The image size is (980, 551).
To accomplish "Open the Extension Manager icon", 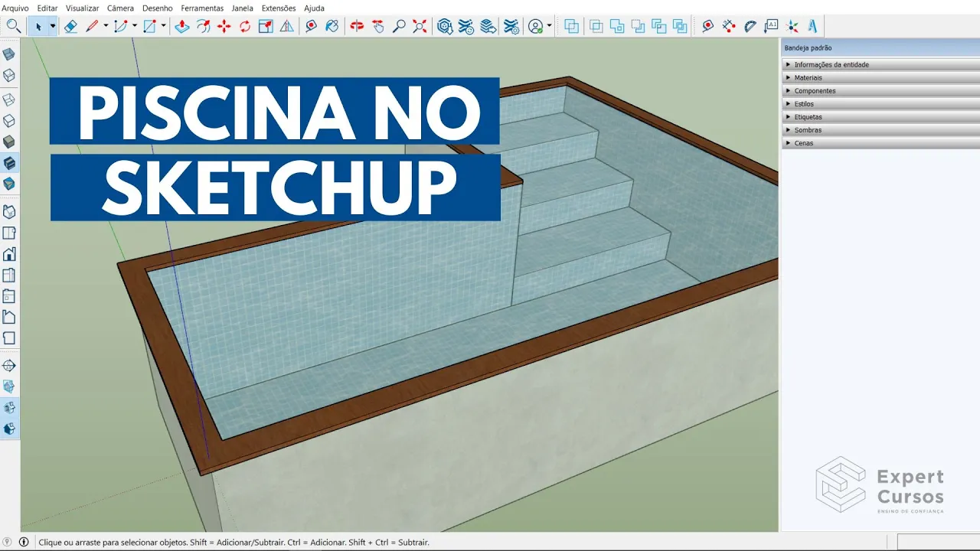I will click(x=511, y=26).
